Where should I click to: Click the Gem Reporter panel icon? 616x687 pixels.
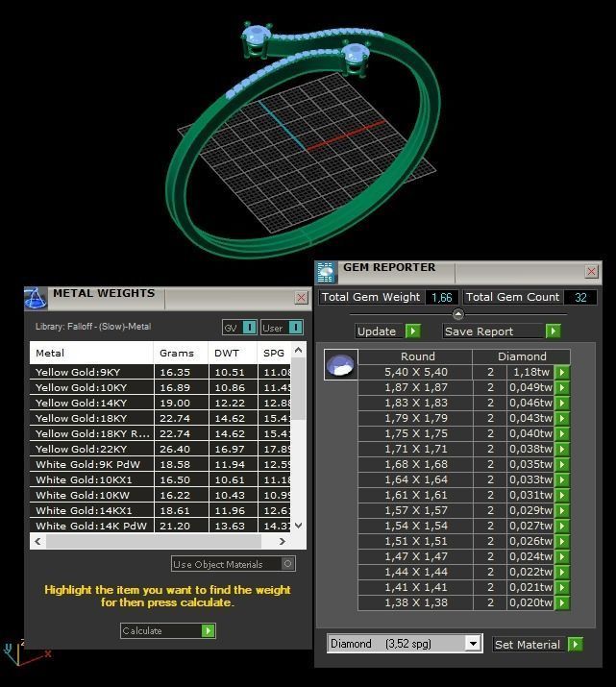326,273
